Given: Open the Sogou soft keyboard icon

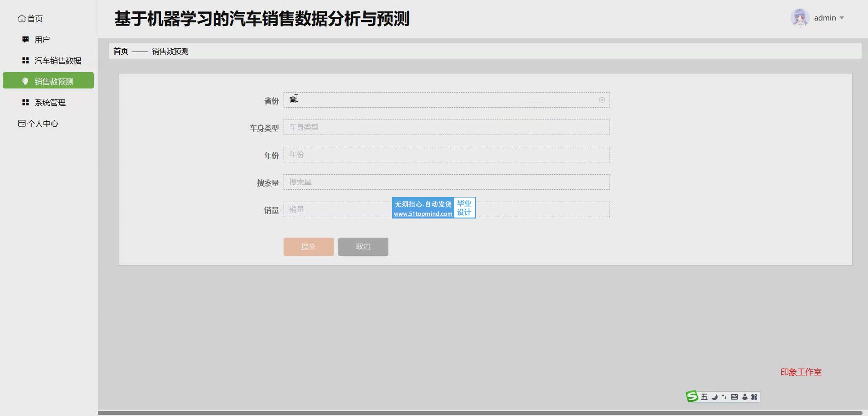Looking at the screenshot, I should pos(734,397).
